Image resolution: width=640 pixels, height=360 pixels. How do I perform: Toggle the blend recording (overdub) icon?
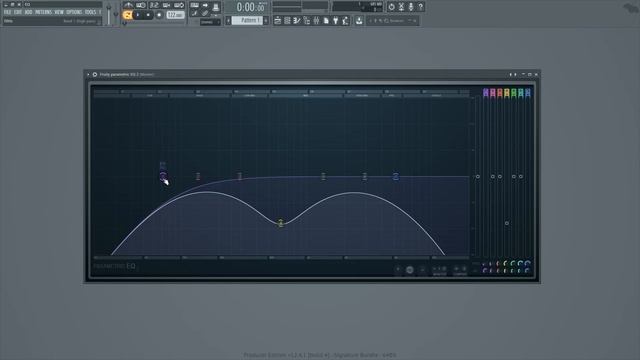[167, 5]
